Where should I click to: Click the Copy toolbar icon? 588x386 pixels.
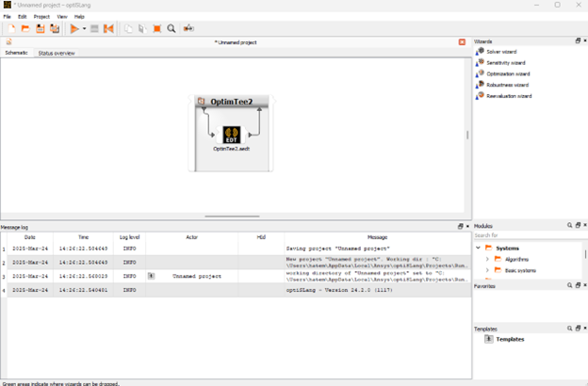128,28
